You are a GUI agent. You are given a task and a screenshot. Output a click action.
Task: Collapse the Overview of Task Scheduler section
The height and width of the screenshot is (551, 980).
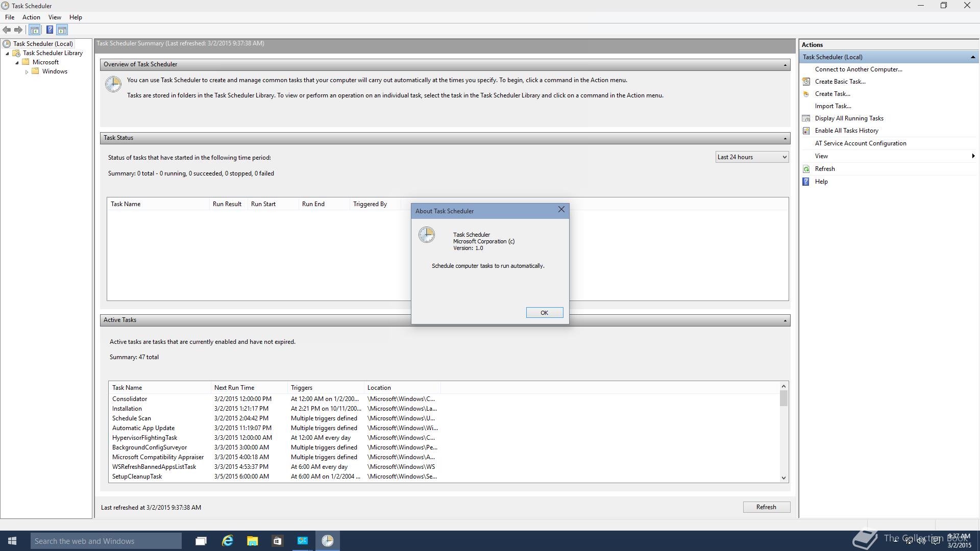(785, 65)
